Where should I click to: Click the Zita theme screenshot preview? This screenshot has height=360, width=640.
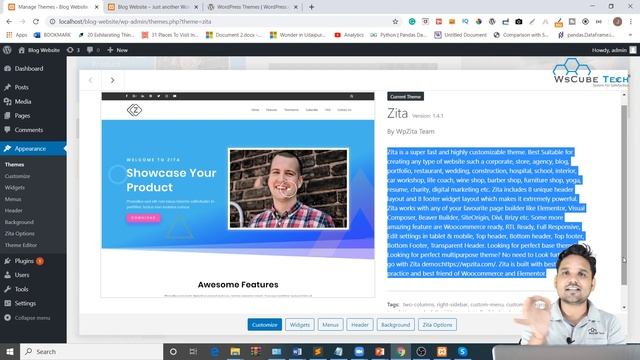point(238,195)
